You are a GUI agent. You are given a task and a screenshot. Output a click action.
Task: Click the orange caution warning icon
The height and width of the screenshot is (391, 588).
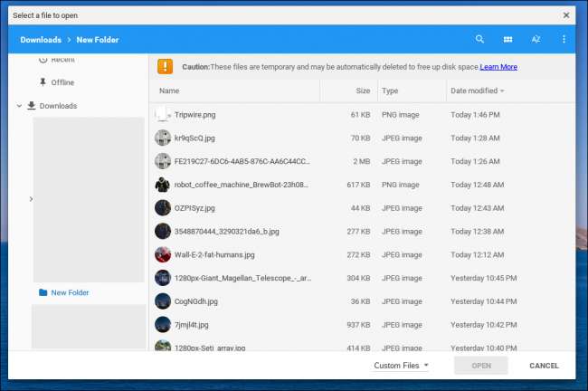[x=165, y=66]
